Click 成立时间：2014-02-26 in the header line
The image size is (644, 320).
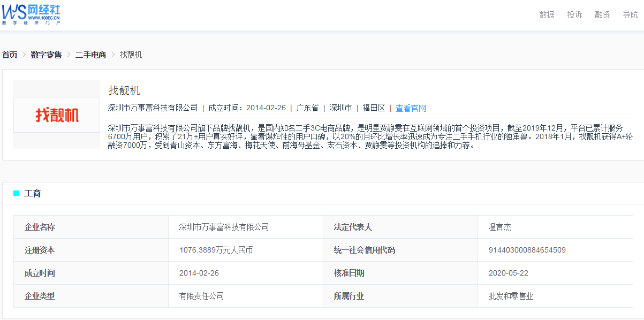(247, 108)
